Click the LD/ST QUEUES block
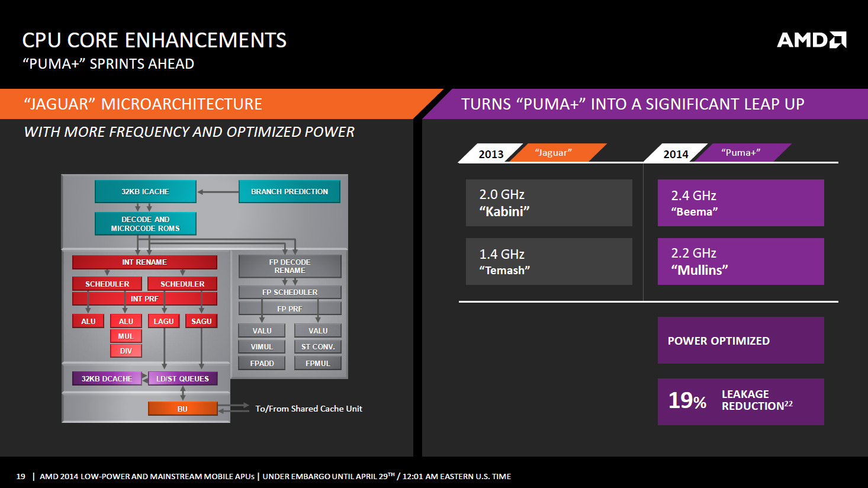The height and width of the screenshot is (488, 868). [182, 378]
